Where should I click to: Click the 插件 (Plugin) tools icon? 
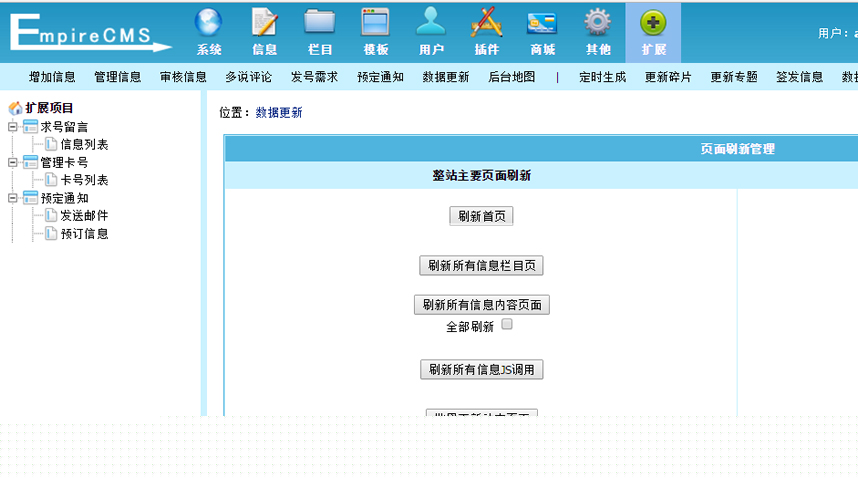click(487, 22)
